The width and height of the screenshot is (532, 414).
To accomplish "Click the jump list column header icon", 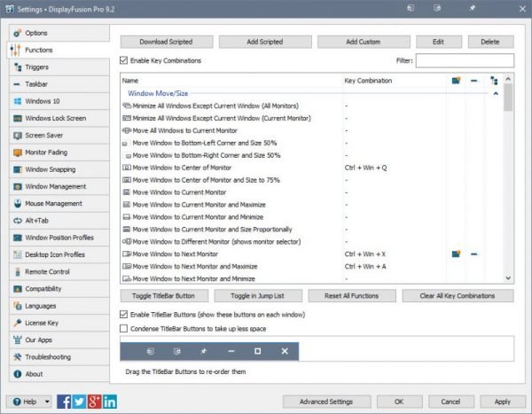I will [474, 81].
